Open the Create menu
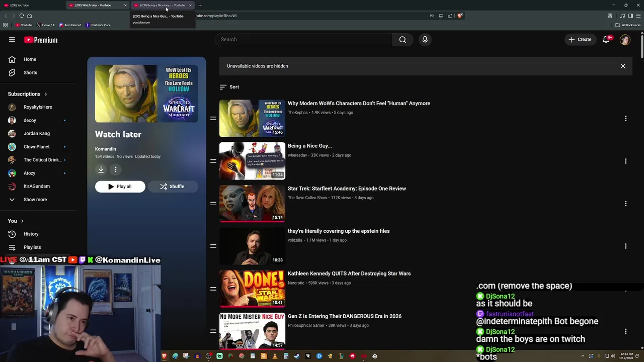 (x=580, y=40)
